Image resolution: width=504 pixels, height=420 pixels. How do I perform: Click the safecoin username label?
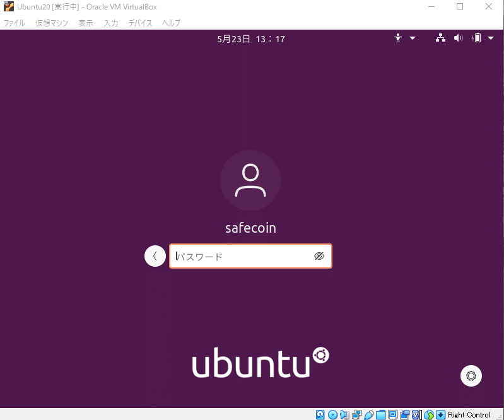pos(250,228)
